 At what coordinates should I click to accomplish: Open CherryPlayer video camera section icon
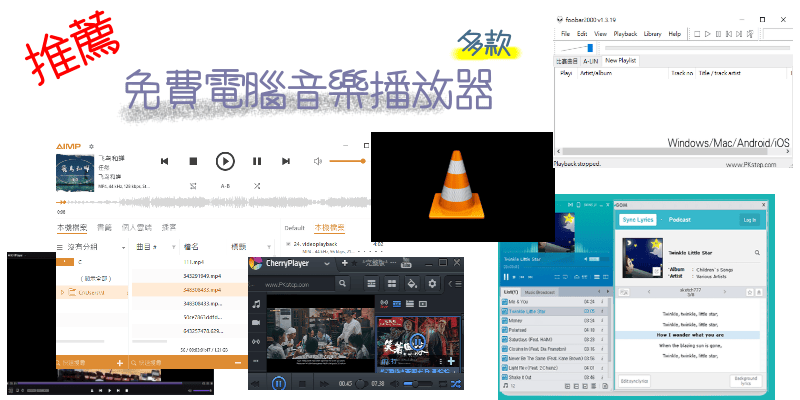[x=256, y=322]
